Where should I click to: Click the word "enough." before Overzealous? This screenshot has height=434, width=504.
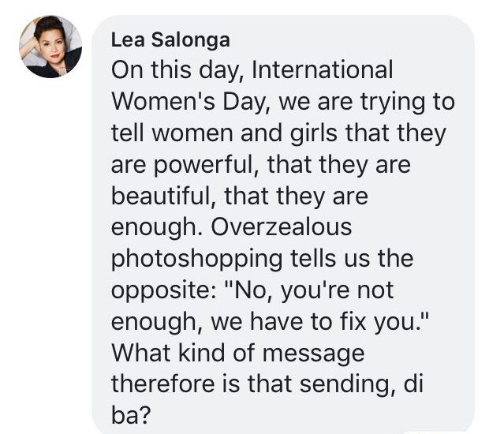(157, 228)
